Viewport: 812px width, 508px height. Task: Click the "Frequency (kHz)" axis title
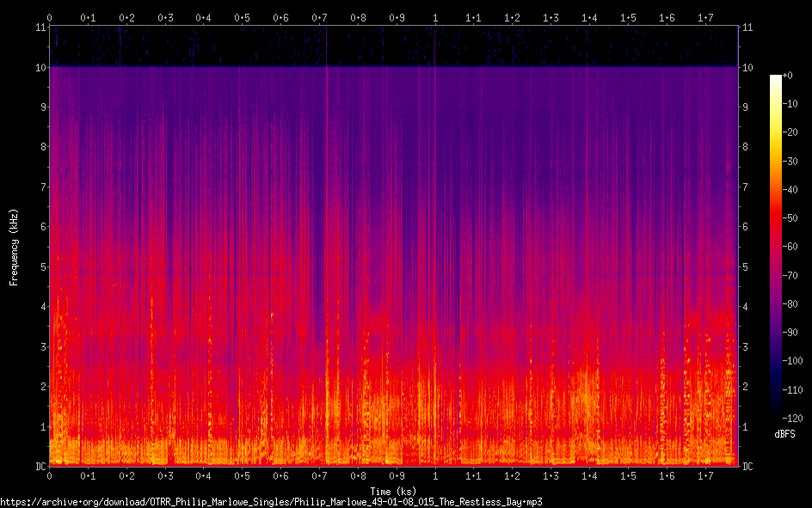pyautogui.click(x=14, y=247)
